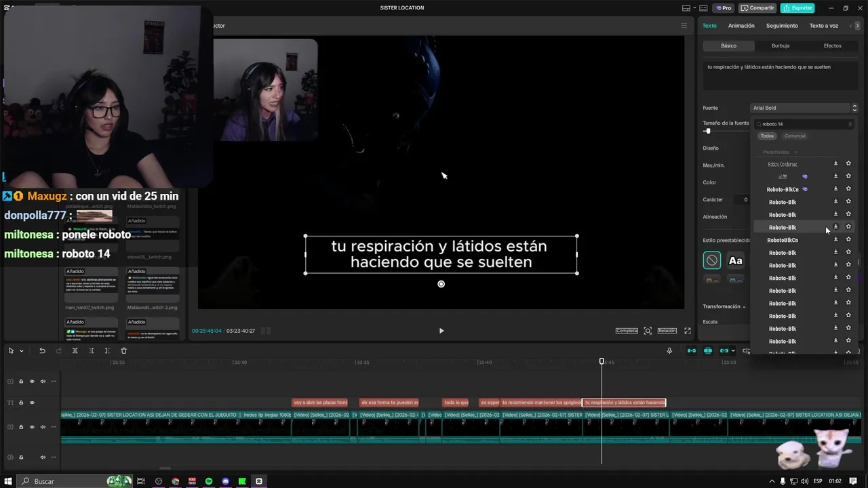The height and width of the screenshot is (488, 868).
Task: Mute the main video track
Action: click(x=43, y=427)
